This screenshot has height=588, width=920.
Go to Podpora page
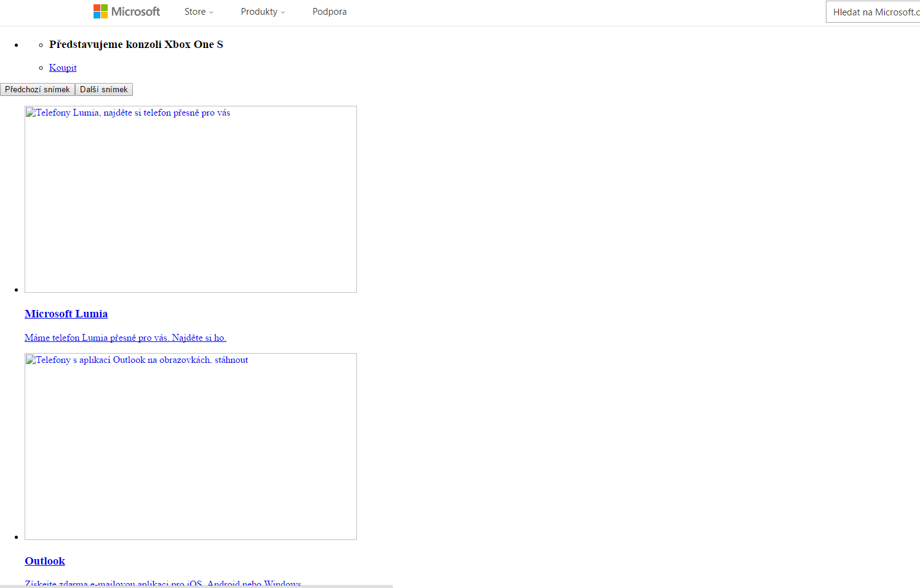tap(329, 12)
